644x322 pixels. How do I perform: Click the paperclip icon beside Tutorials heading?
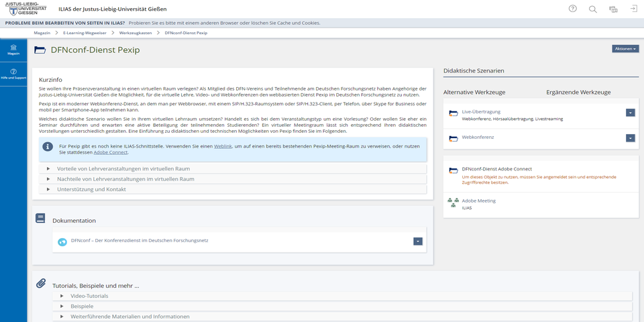[41, 283]
